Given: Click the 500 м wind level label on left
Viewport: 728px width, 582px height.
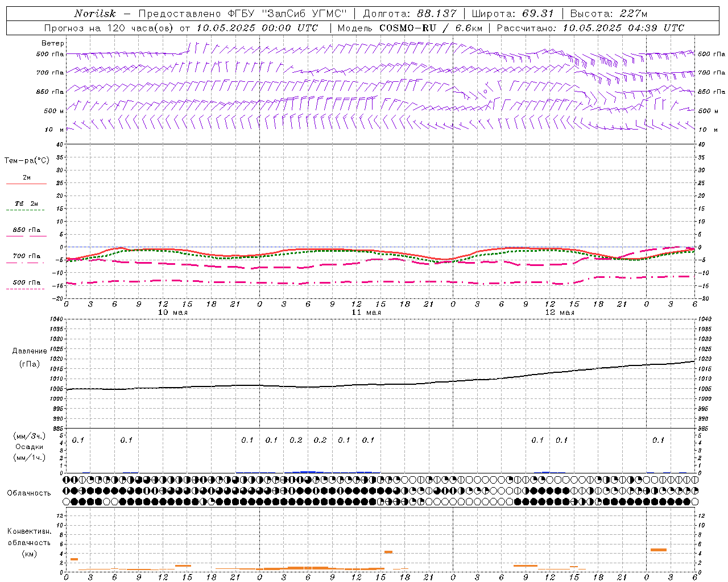Looking at the screenshot, I should (54, 111).
